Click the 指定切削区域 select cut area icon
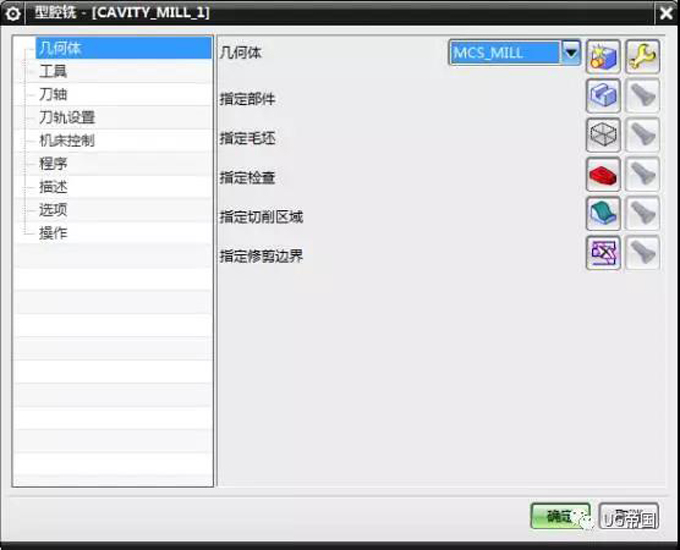 click(x=603, y=213)
